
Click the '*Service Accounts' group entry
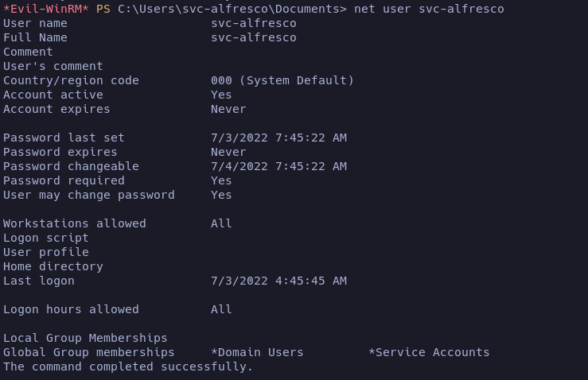click(x=429, y=352)
